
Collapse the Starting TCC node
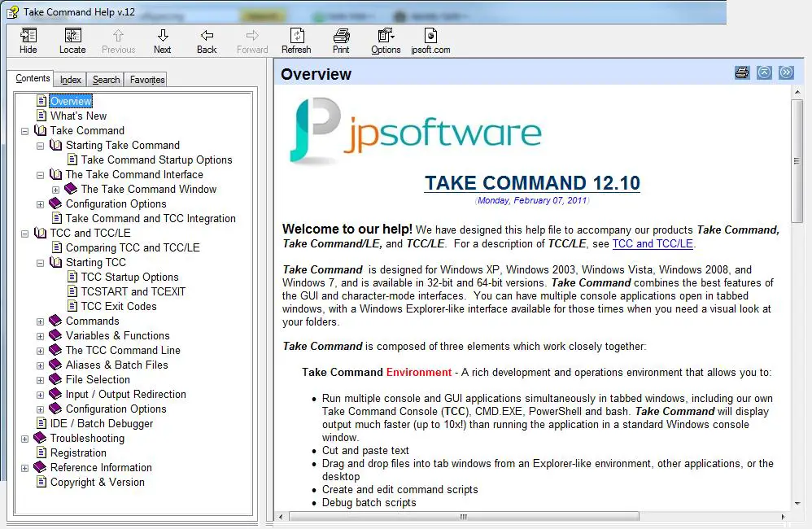click(x=40, y=263)
